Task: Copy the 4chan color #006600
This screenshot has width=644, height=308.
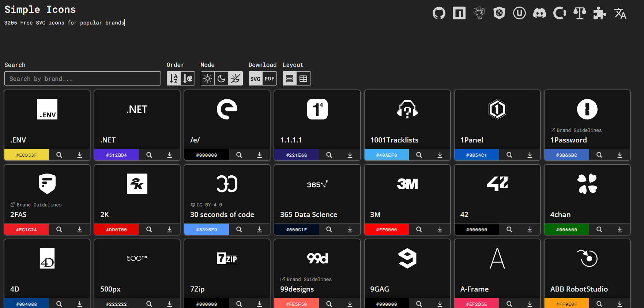Action: (566, 229)
